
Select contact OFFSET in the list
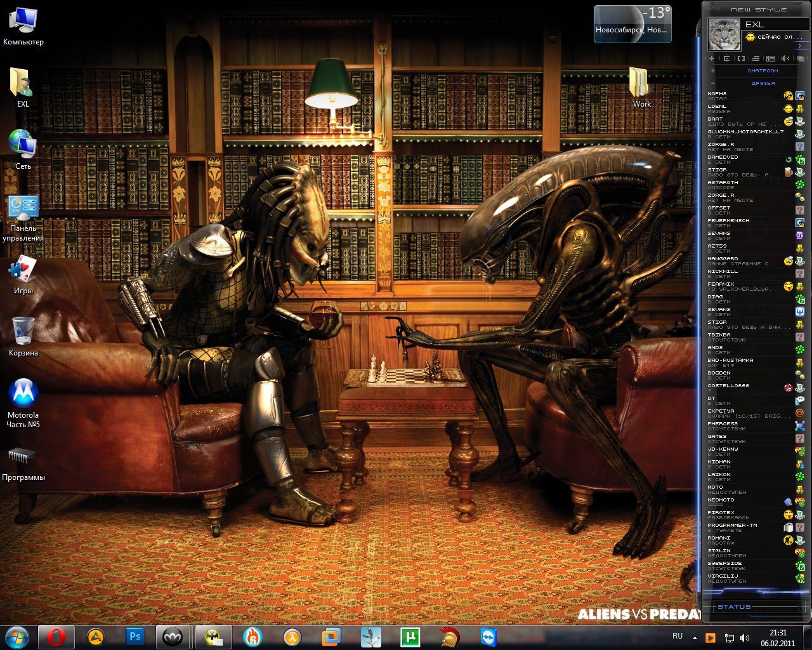pyautogui.click(x=756, y=210)
